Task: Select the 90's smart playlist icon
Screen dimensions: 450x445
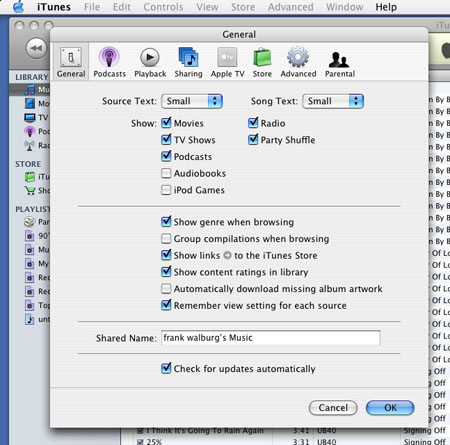Action: 30,236
